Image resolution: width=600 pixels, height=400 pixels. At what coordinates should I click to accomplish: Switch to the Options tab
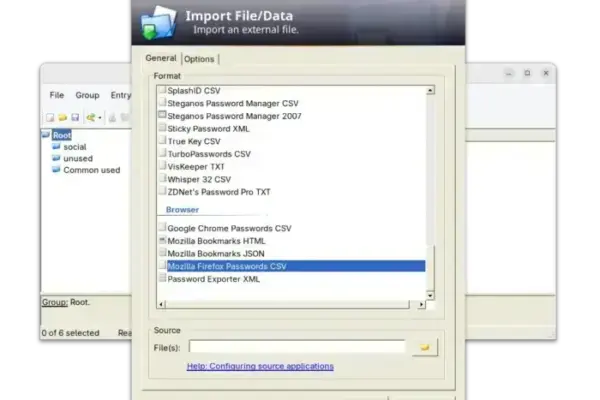tap(199, 59)
